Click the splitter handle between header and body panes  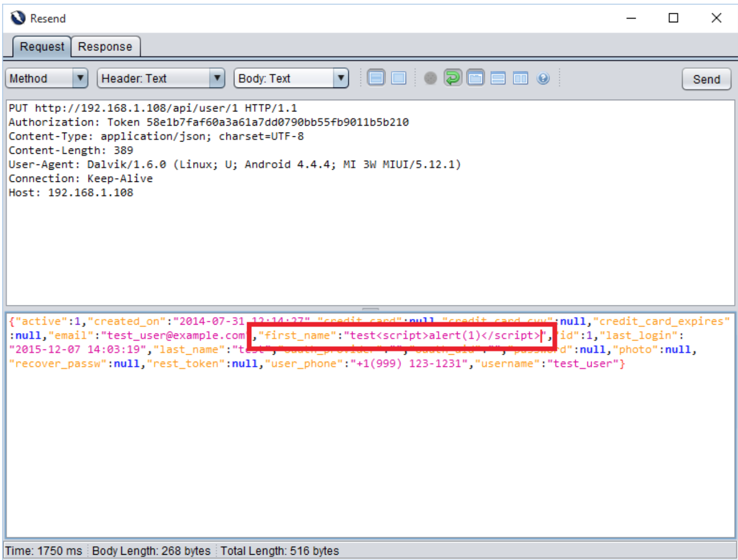[370, 309]
